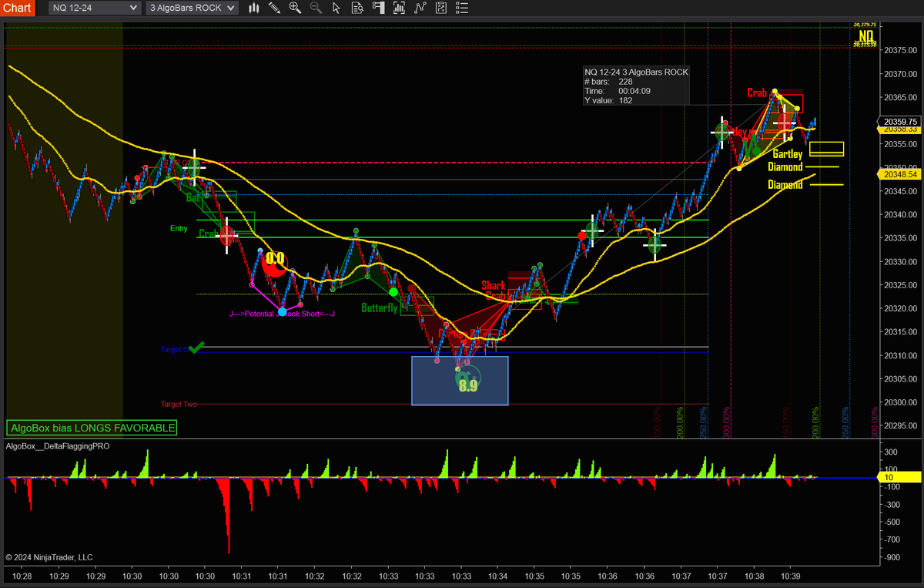Click the chart style bars icon
This screenshot has width=924, height=588.
pyautogui.click(x=253, y=8)
